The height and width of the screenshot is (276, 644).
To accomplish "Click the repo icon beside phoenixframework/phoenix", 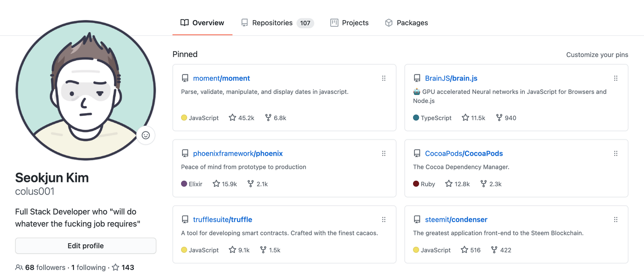I will coord(185,153).
